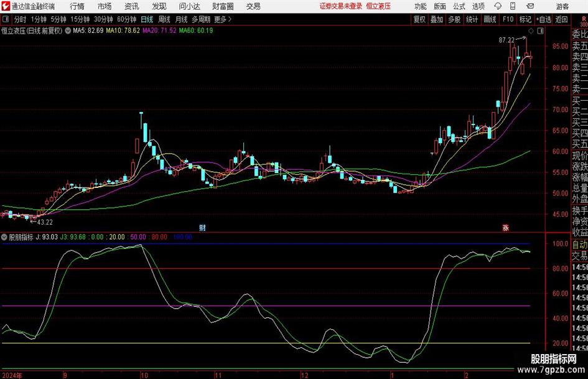Click the 画线 drawing toolbar button
This screenshot has width=588, height=379.
(x=490, y=19)
